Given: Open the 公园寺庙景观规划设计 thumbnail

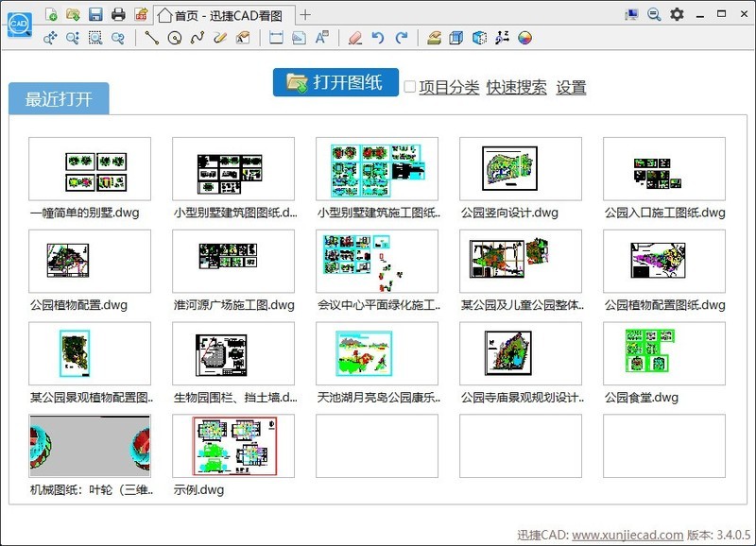Looking at the screenshot, I should (521, 353).
